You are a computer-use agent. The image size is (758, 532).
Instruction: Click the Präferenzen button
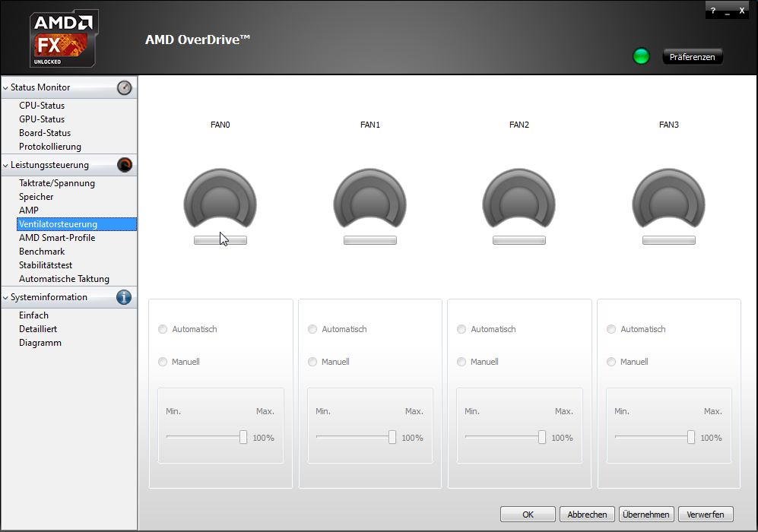pyautogui.click(x=693, y=56)
